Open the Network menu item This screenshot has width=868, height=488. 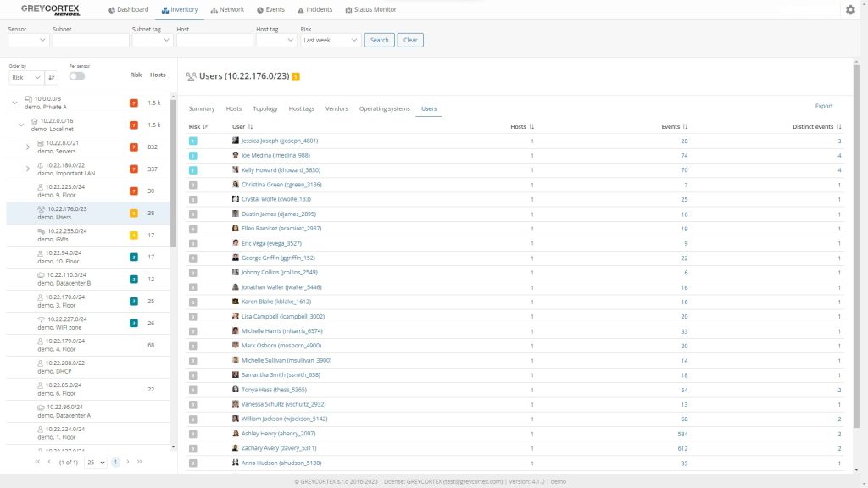point(227,10)
